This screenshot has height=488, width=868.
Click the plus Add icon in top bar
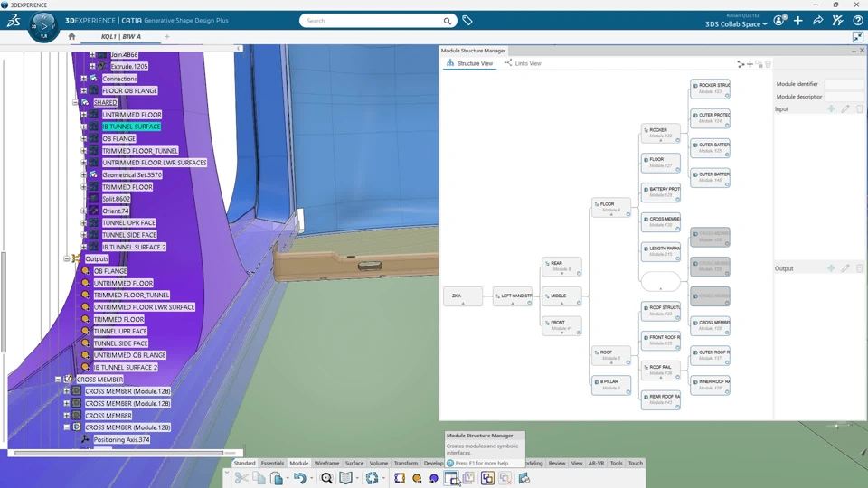[x=798, y=21]
